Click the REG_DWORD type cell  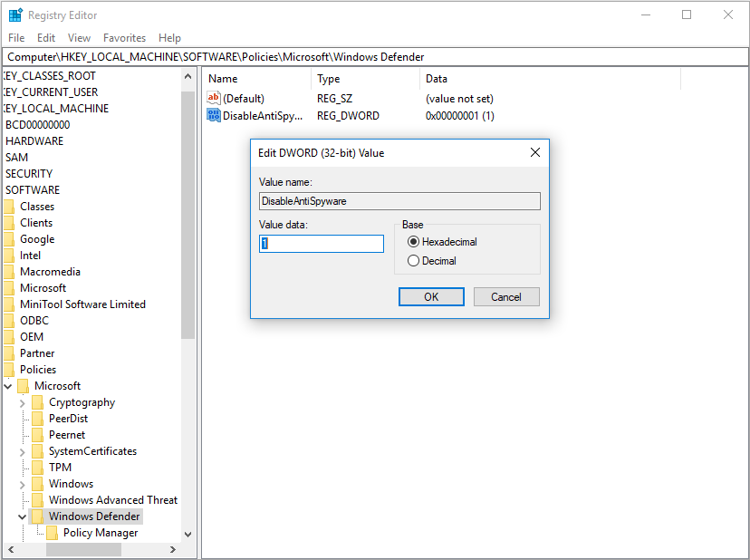pos(348,115)
